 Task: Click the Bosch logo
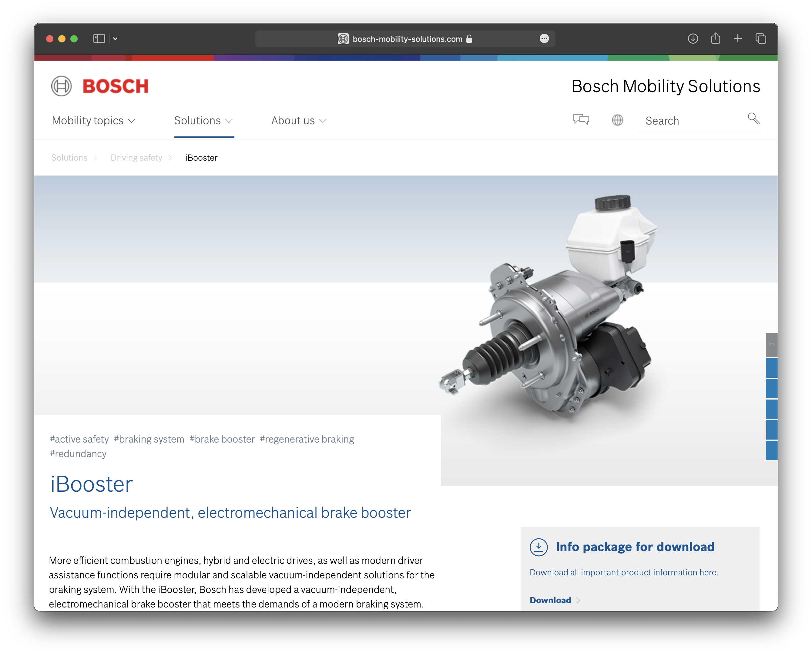click(x=100, y=86)
